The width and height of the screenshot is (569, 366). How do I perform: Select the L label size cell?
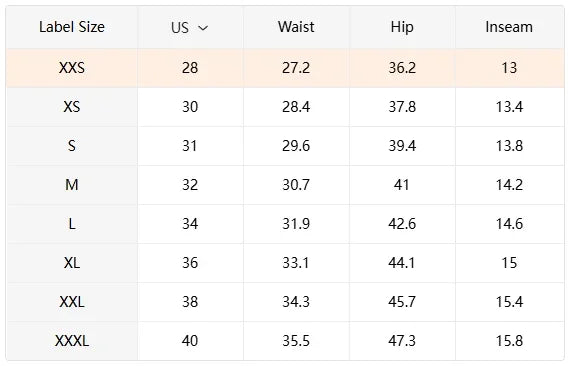tap(72, 224)
